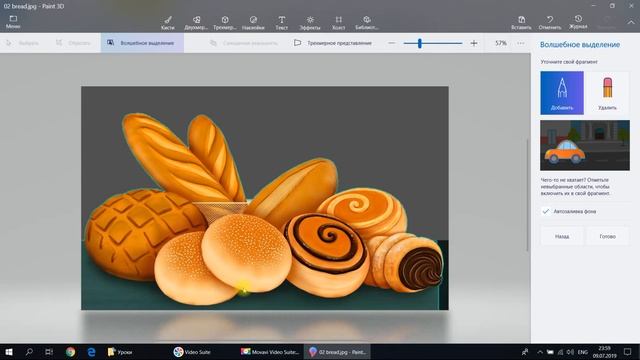Click the taskbar clock and date
Viewport: 640px width, 360px height.
[605, 352]
